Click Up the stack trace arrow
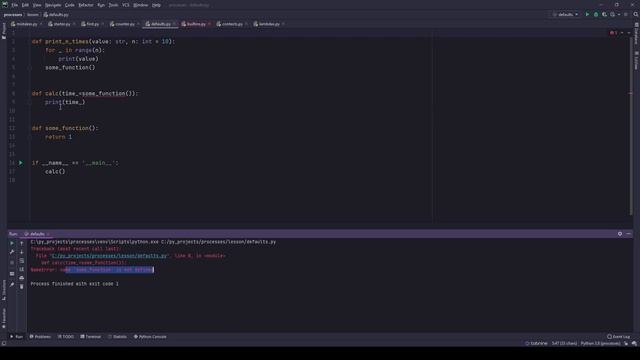This screenshot has height=360, width=640. tap(22, 243)
